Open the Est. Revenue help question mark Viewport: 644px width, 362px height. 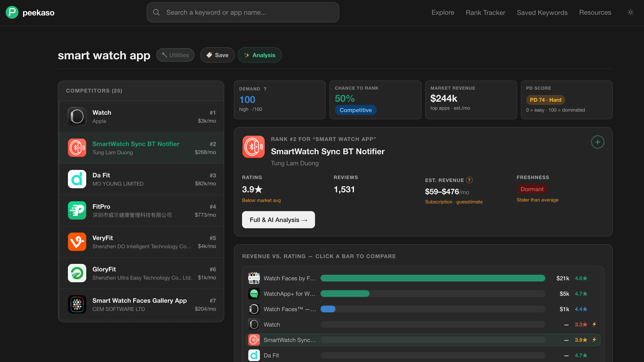click(x=469, y=180)
